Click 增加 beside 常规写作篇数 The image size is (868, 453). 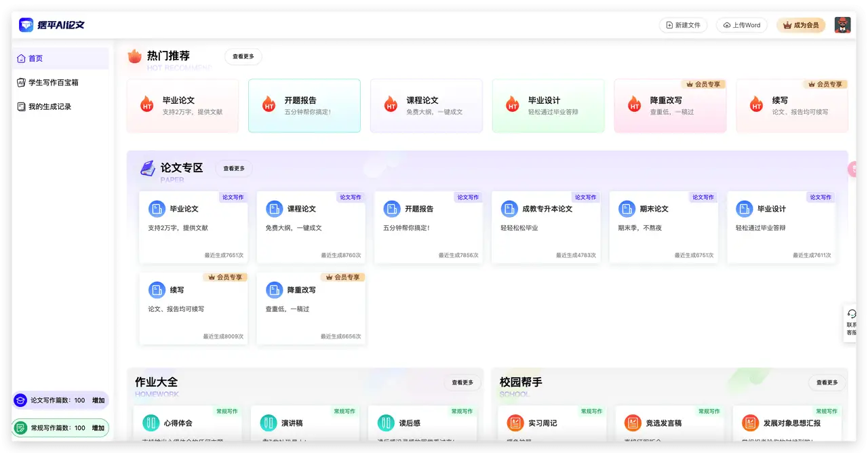(98, 428)
